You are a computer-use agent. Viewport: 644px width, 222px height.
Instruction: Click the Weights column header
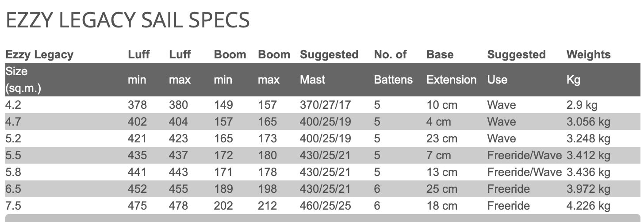[588, 55]
